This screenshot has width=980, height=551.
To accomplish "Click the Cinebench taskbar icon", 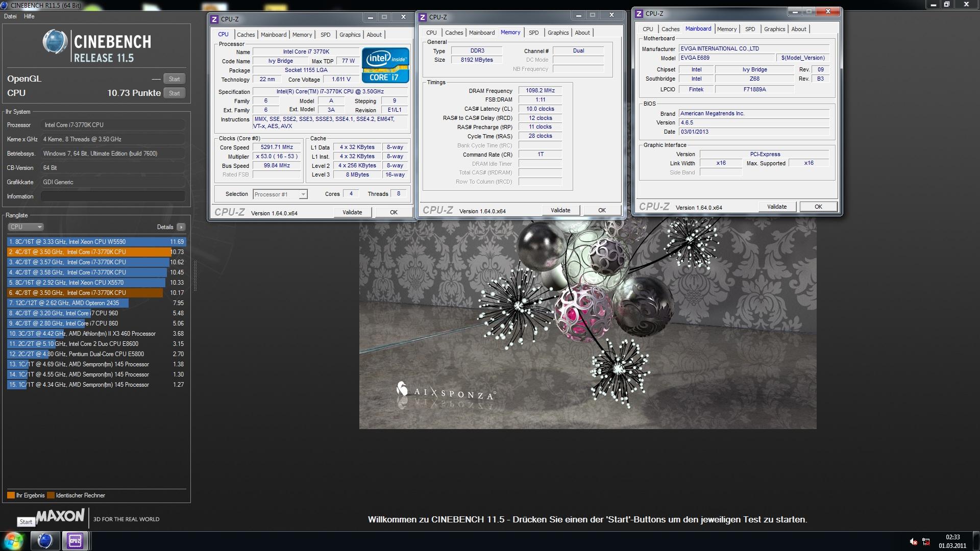I will [45, 540].
